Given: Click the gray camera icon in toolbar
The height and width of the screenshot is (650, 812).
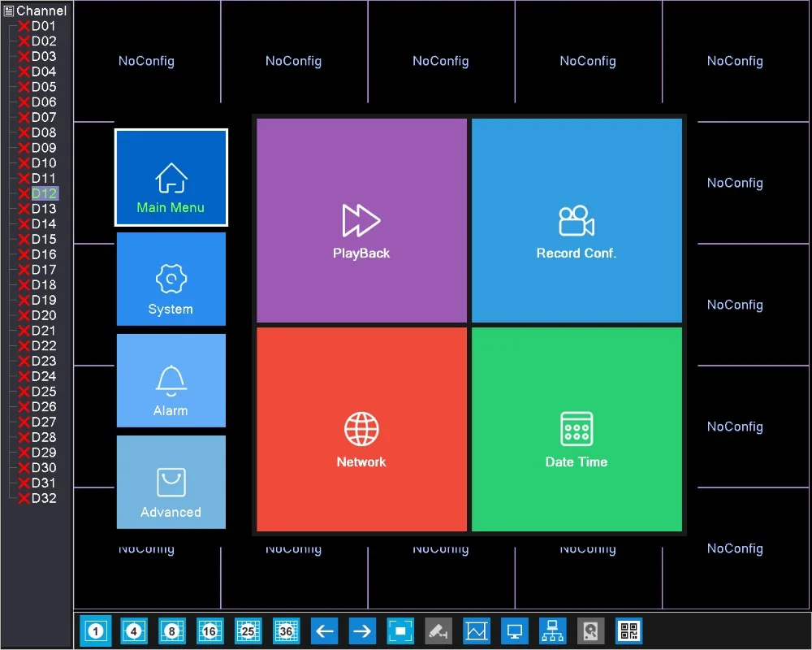Looking at the screenshot, I should coord(438,630).
